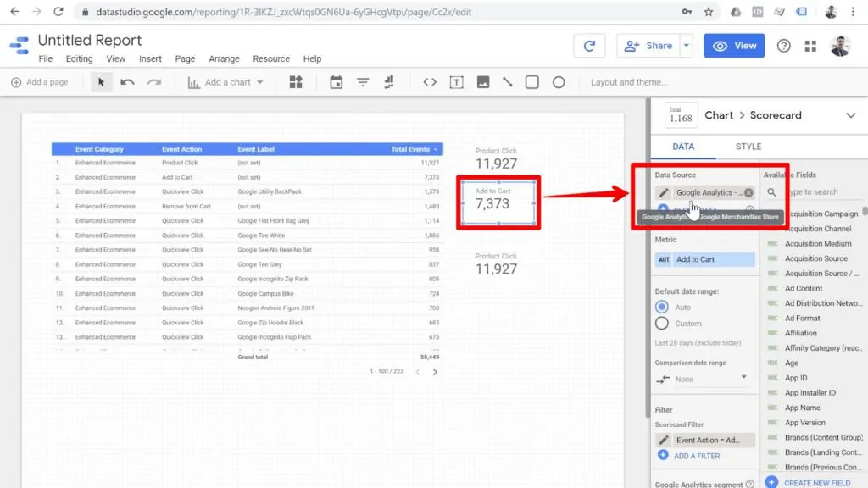This screenshot has height=488, width=868.
Task: Collapse the Scorecard properties panel
Action: click(851, 115)
